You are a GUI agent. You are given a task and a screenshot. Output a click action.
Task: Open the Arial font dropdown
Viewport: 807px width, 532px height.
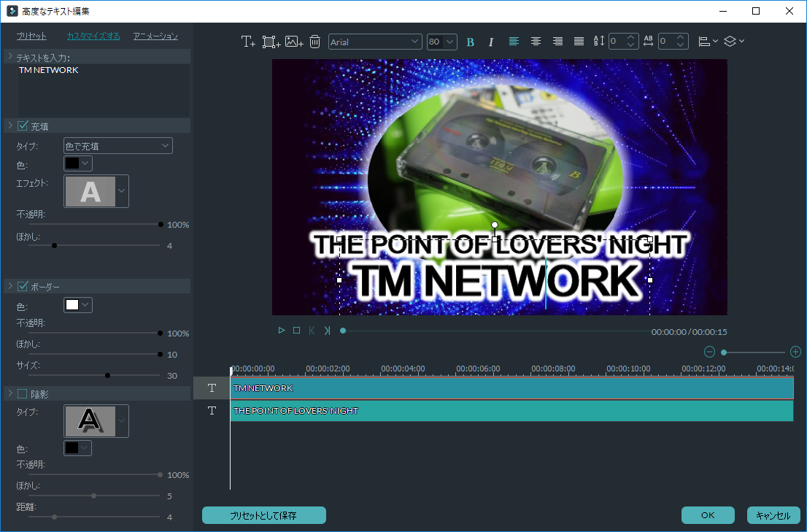(375, 42)
